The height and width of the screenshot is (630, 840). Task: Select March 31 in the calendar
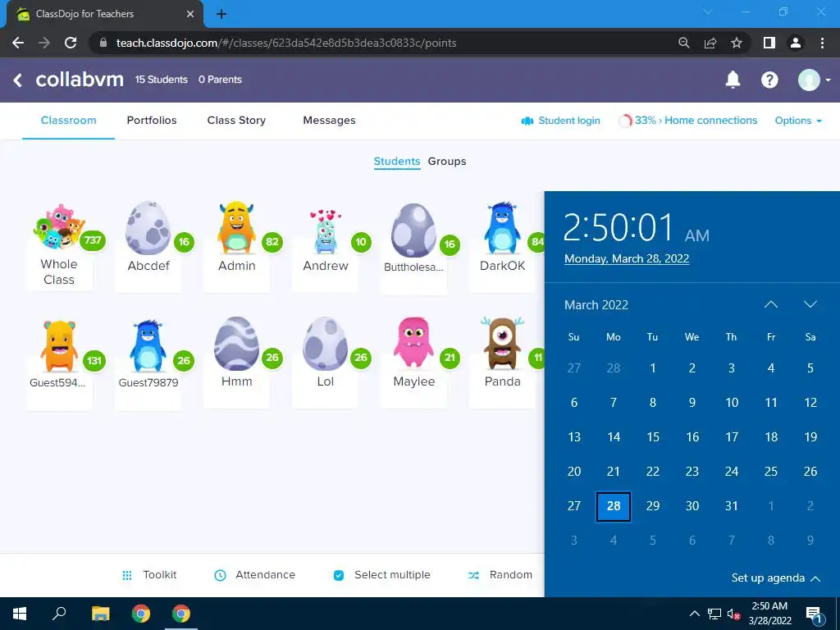(731, 506)
